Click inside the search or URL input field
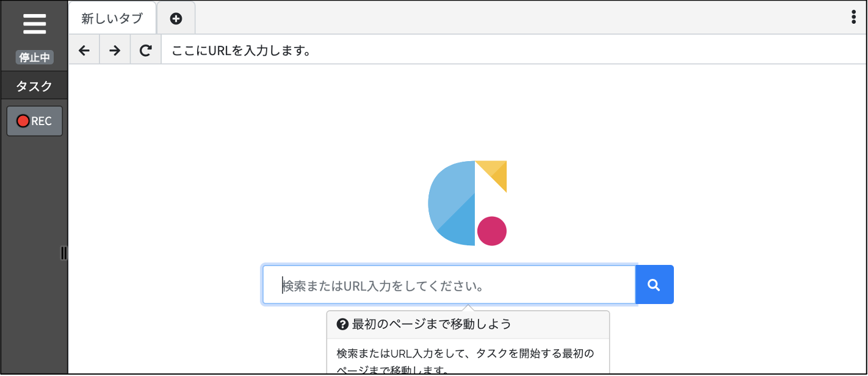The width and height of the screenshot is (868, 376). click(449, 284)
